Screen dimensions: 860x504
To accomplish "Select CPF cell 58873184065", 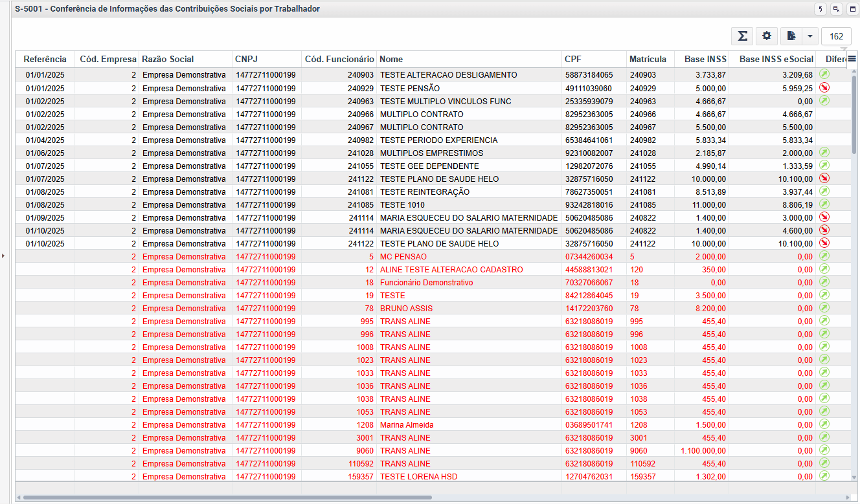I will point(594,75).
